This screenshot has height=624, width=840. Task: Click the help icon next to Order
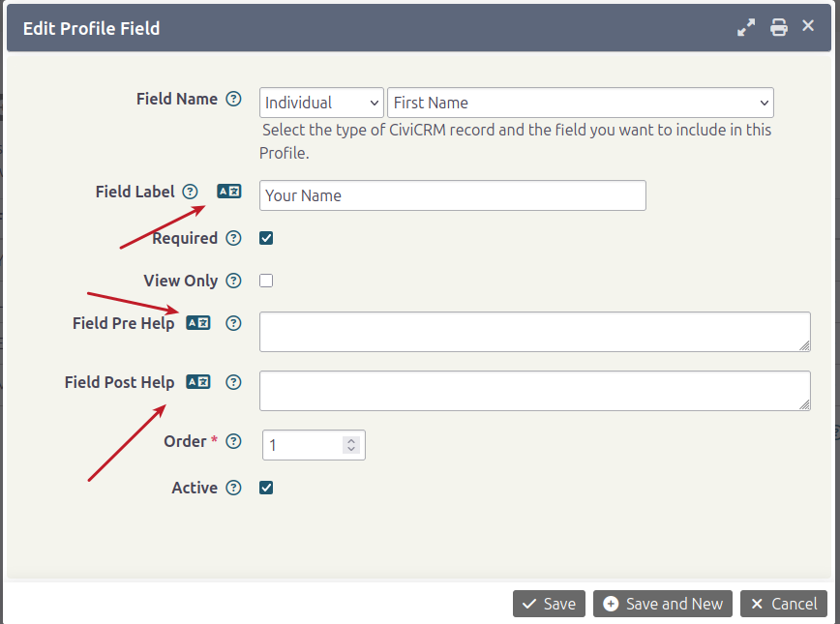[233, 441]
